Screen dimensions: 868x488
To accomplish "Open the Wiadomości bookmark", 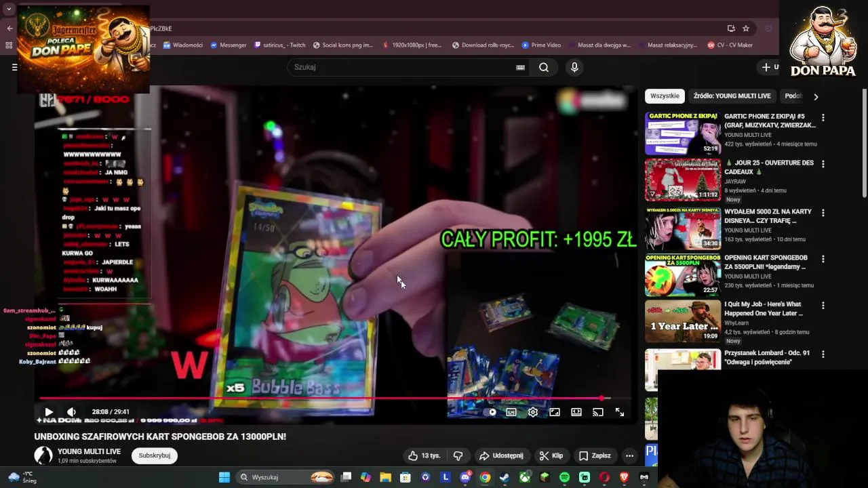I will (182, 45).
